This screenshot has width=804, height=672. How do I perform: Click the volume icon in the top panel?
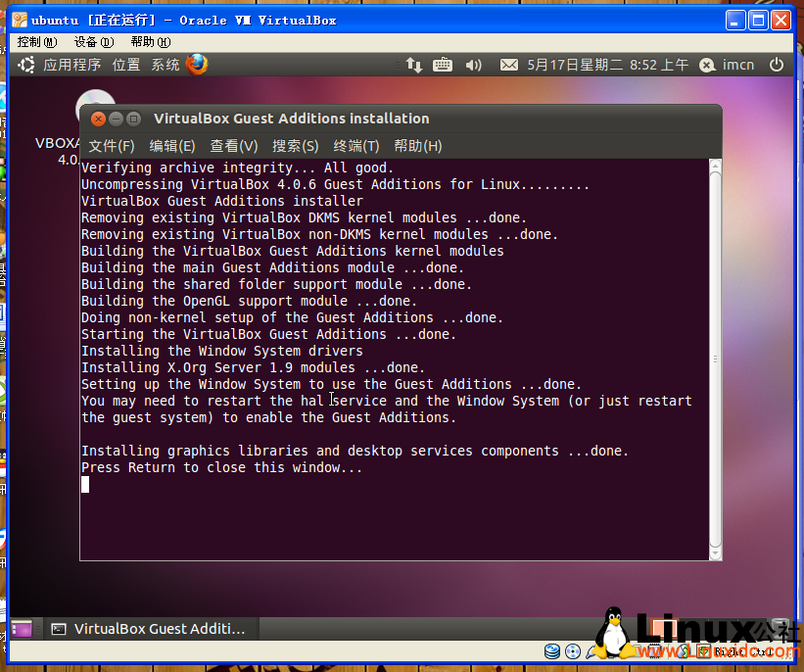474,65
